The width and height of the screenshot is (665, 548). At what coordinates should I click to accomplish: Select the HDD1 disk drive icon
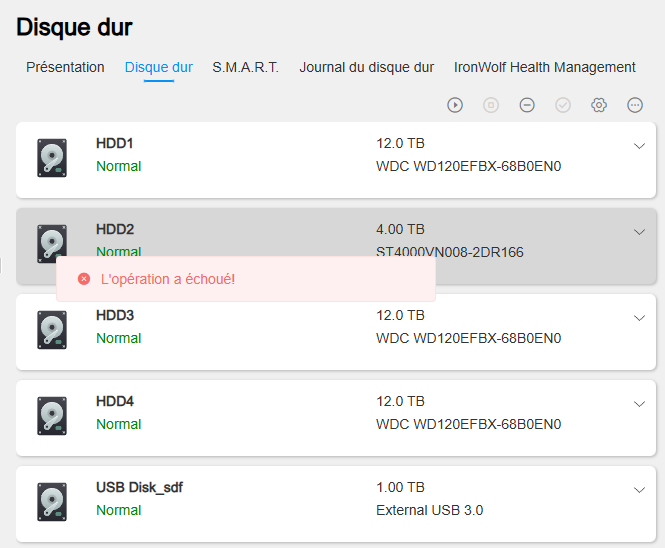(x=52, y=158)
